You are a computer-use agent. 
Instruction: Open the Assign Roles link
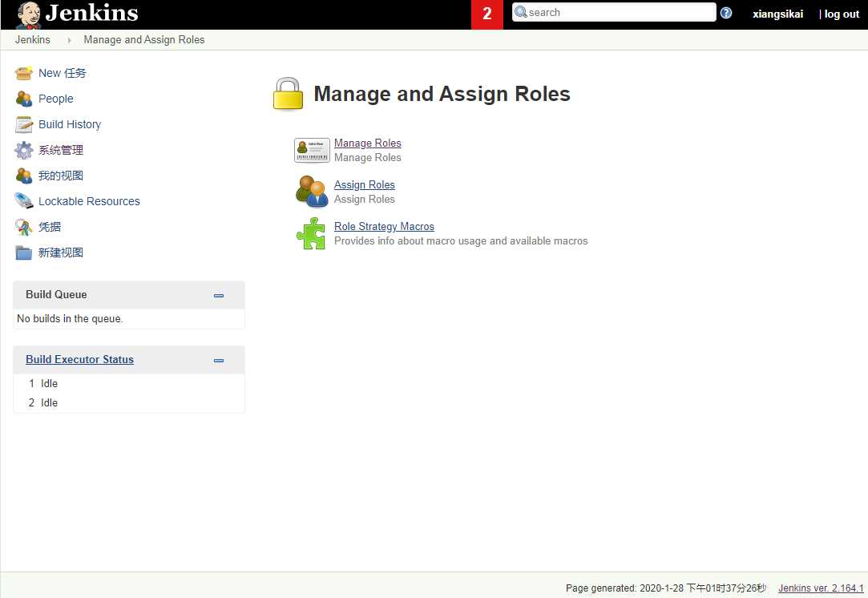(364, 184)
